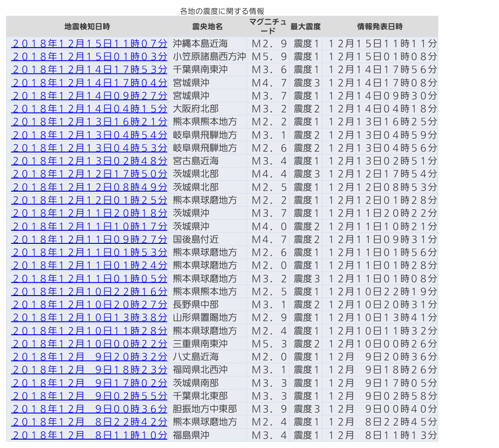Click the 地震検知日時 column header

click(x=87, y=27)
